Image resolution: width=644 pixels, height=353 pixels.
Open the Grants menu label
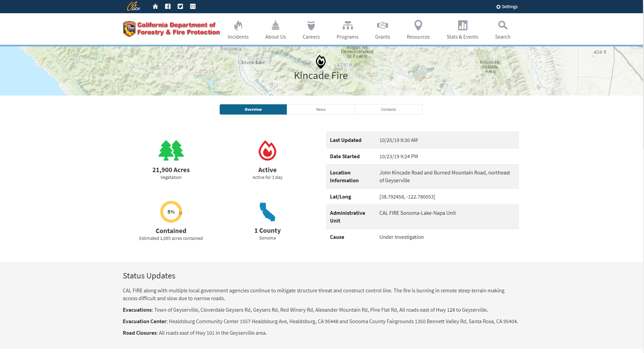pyautogui.click(x=383, y=37)
